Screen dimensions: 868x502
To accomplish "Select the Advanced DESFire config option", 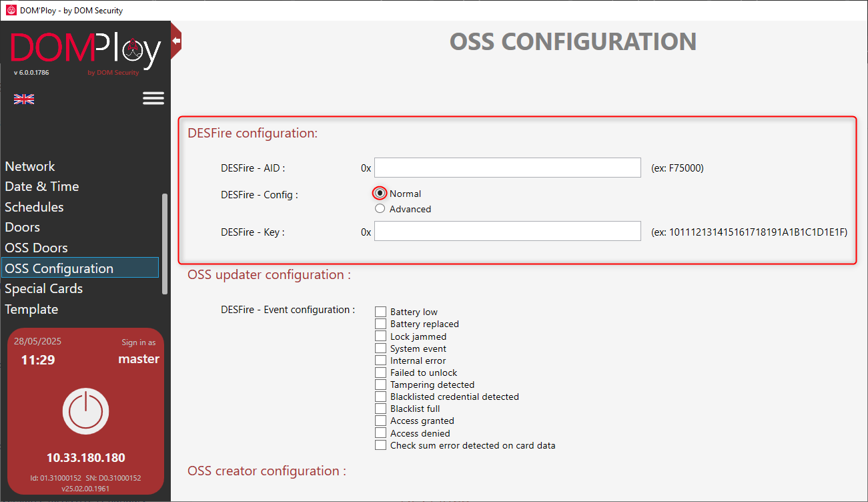I will click(x=380, y=209).
